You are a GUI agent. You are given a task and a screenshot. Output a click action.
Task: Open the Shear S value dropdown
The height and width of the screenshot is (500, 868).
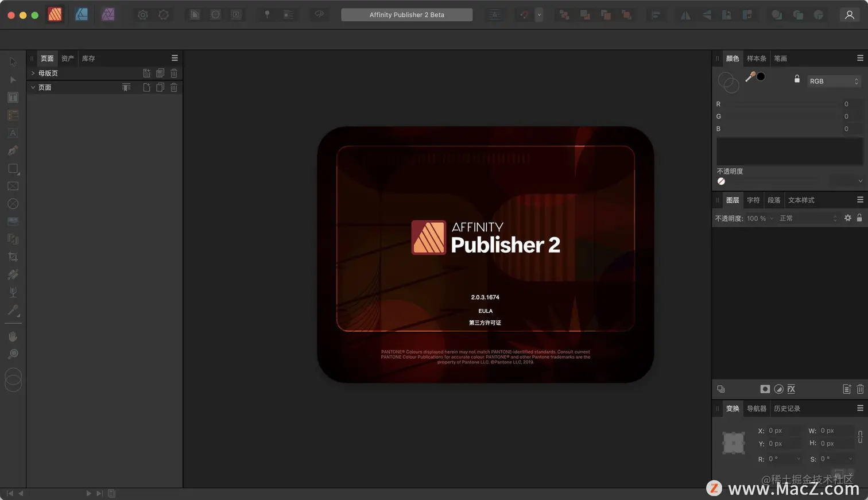point(850,459)
